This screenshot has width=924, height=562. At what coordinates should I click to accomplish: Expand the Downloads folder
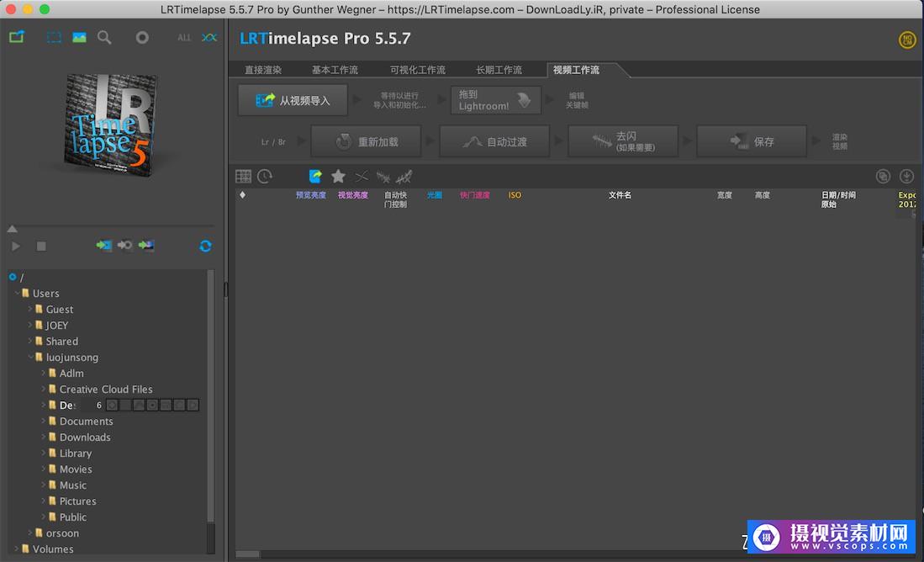pyautogui.click(x=44, y=437)
